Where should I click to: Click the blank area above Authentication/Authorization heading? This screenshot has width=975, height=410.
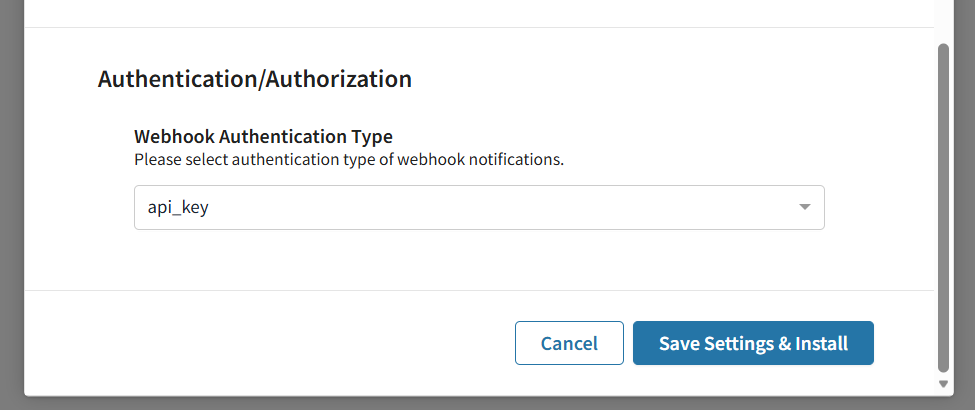[480, 46]
